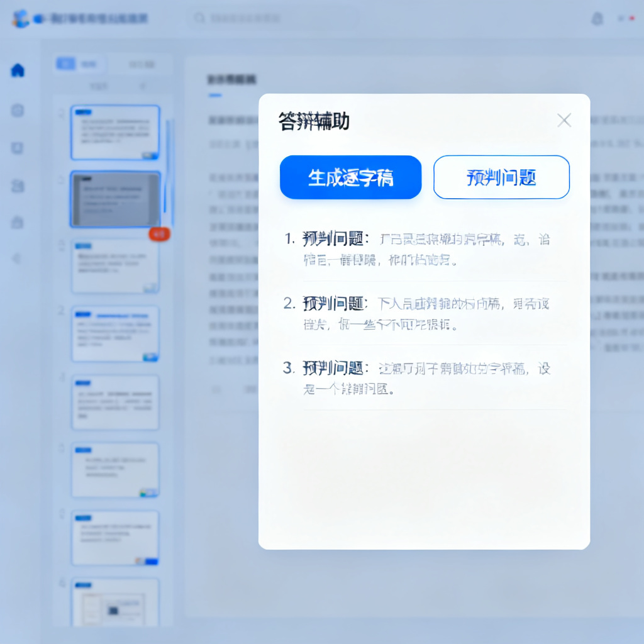Close the 答辩辅助 dialog
644x644 pixels.
564,120
